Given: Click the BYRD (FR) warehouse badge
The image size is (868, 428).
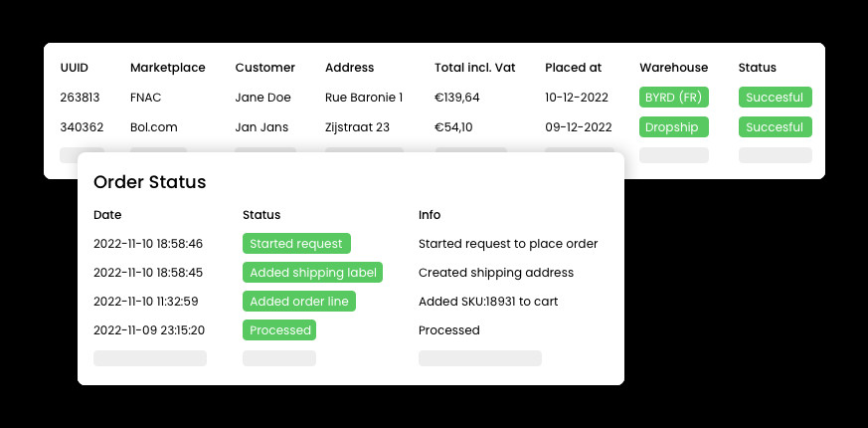Looking at the screenshot, I should tap(674, 97).
